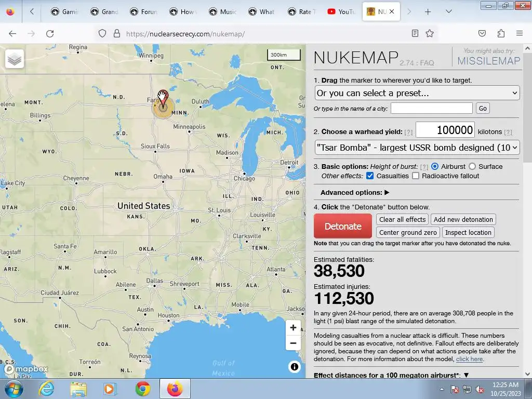532x399 pixels.
Task: Open the Height of burst help [?] link
Action: [424, 167]
